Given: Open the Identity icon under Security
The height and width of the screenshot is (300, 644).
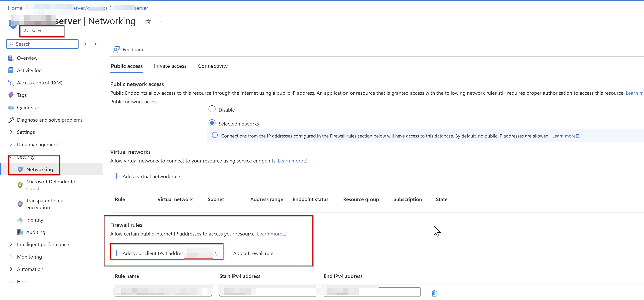Looking at the screenshot, I should [x=20, y=220].
